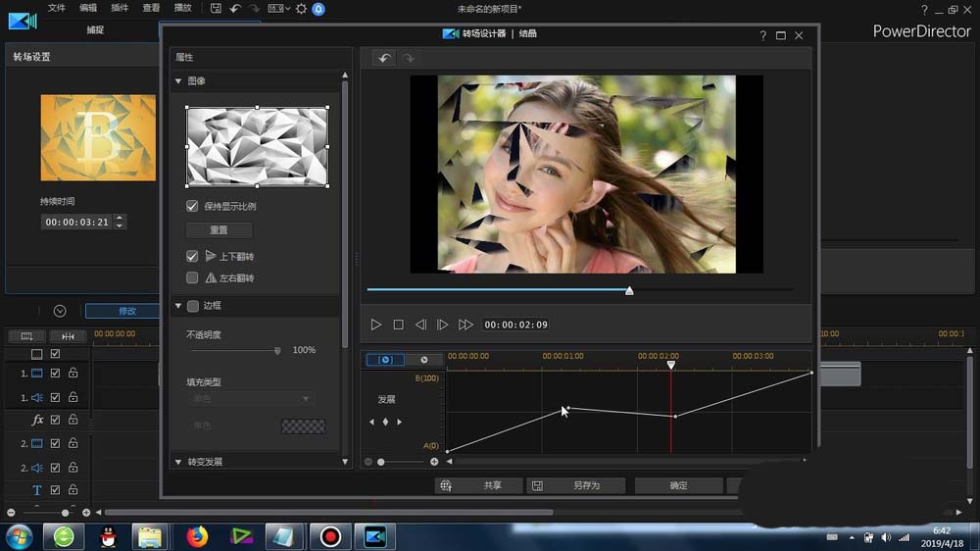Viewport: 980px width, 551px height.
Task: Click undo arrow in transition designer toolbar
Action: (384, 59)
